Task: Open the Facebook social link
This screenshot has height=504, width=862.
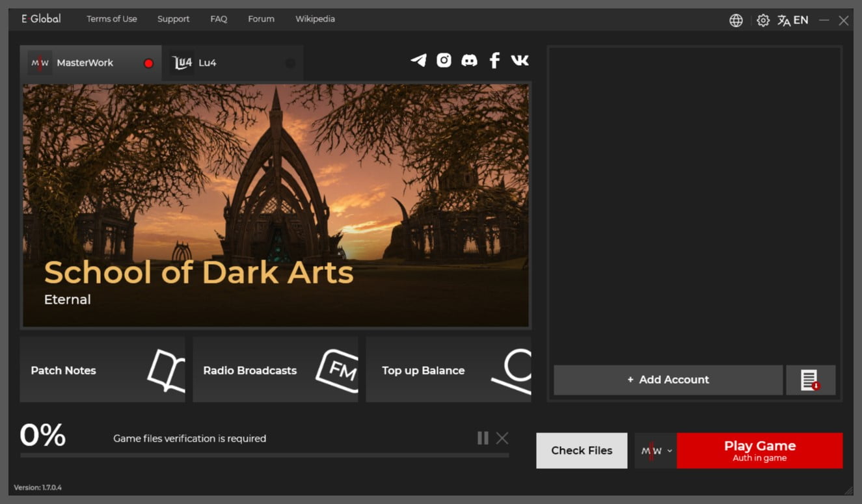Action: (494, 60)
